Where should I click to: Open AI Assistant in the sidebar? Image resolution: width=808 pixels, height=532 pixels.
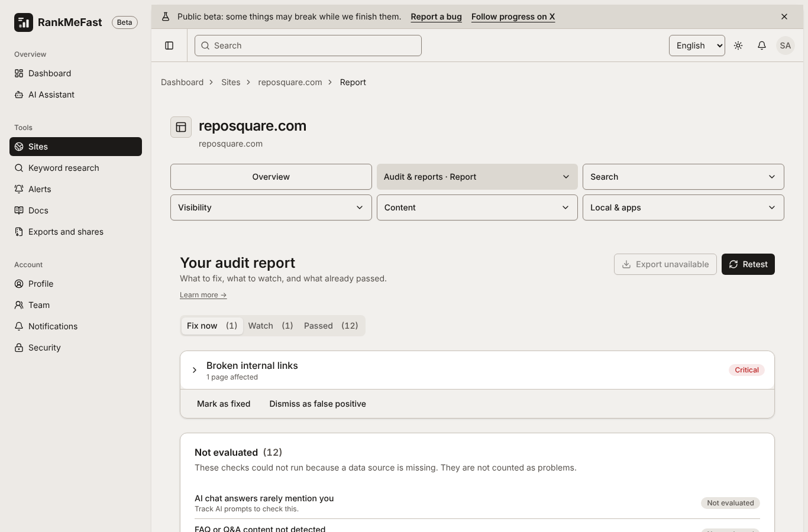click(x=76, y=95)
